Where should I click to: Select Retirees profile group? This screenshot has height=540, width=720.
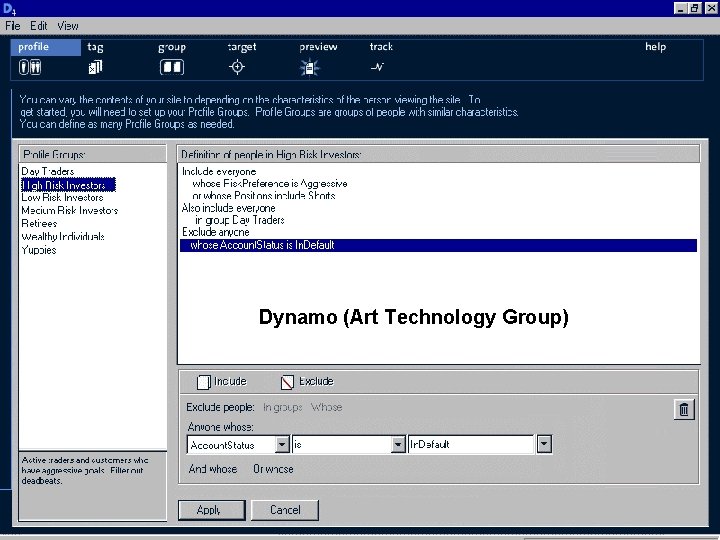click(x=39, y=224)
